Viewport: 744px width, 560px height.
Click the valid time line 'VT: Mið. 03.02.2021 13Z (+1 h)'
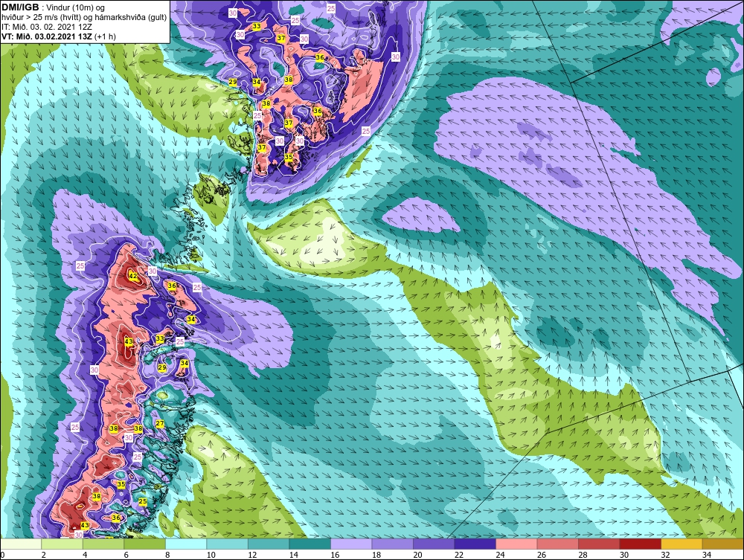pos(58,36)
